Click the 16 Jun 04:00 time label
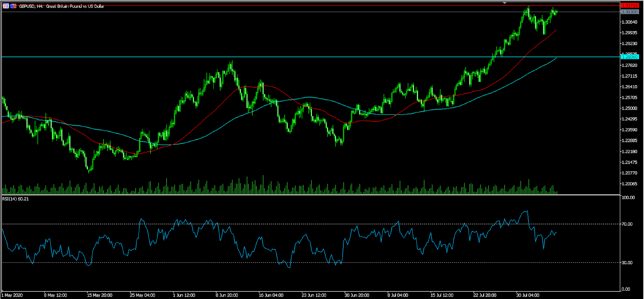The height and width of the screenshot is (299, 644). [x=271, y=295]
